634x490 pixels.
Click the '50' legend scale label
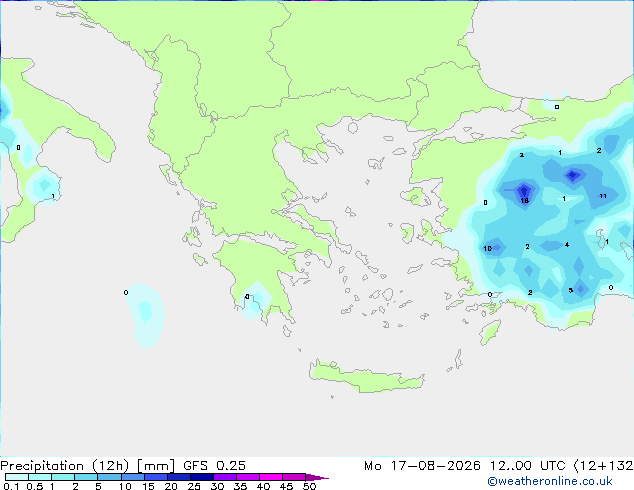(309, 486)
